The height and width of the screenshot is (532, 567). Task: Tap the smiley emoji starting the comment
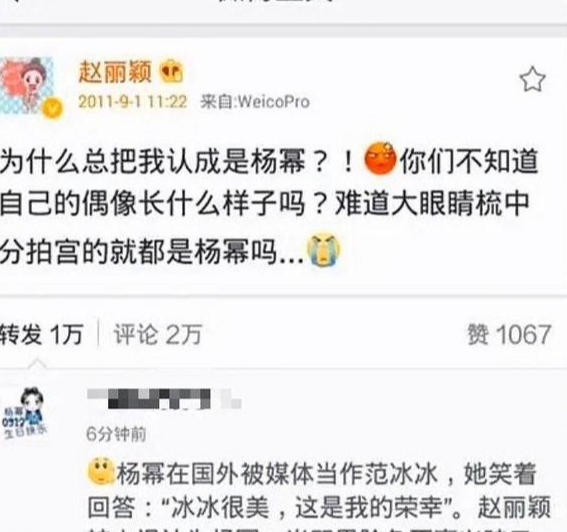101,471
